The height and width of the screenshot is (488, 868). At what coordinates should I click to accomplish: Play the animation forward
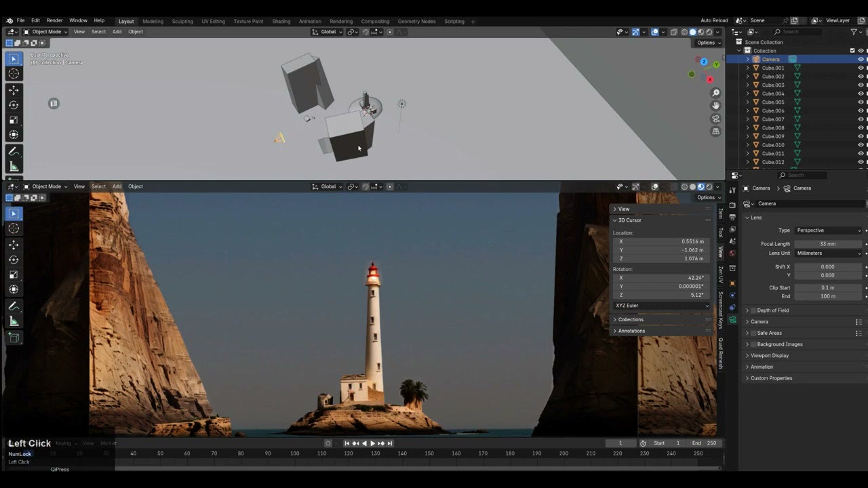pos(372,443)
